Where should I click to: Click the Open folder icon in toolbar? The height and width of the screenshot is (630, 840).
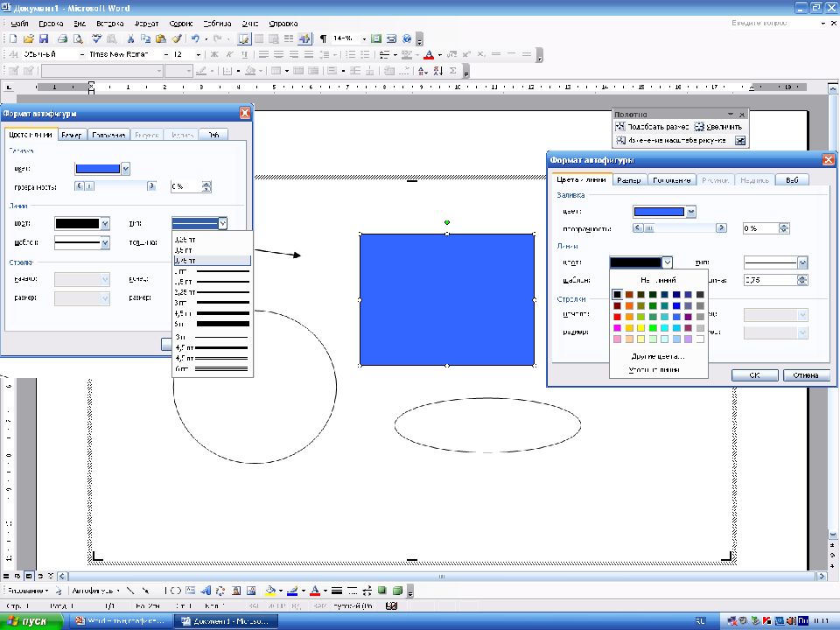(28, 38)
